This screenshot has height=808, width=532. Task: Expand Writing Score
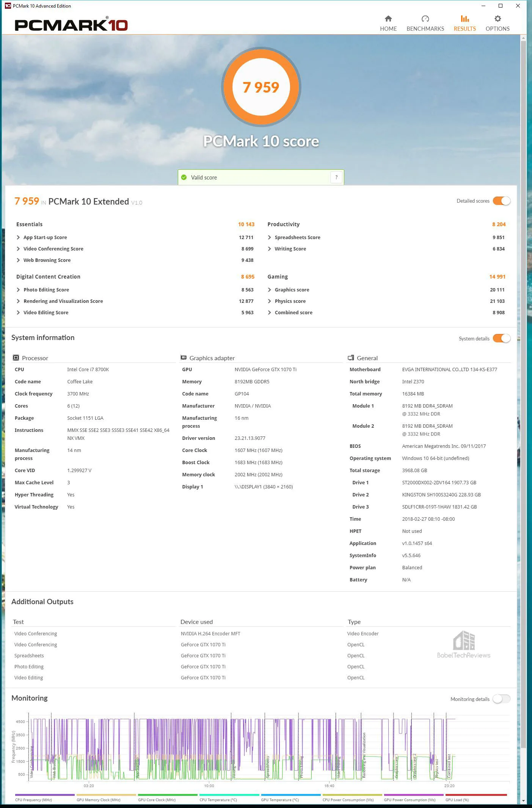pyautogui.click(x=269, y=249)
